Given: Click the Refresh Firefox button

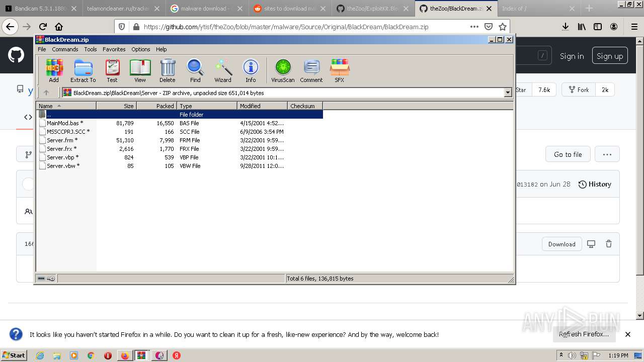Looking at the screenshot, I should [x=584, y=334].
